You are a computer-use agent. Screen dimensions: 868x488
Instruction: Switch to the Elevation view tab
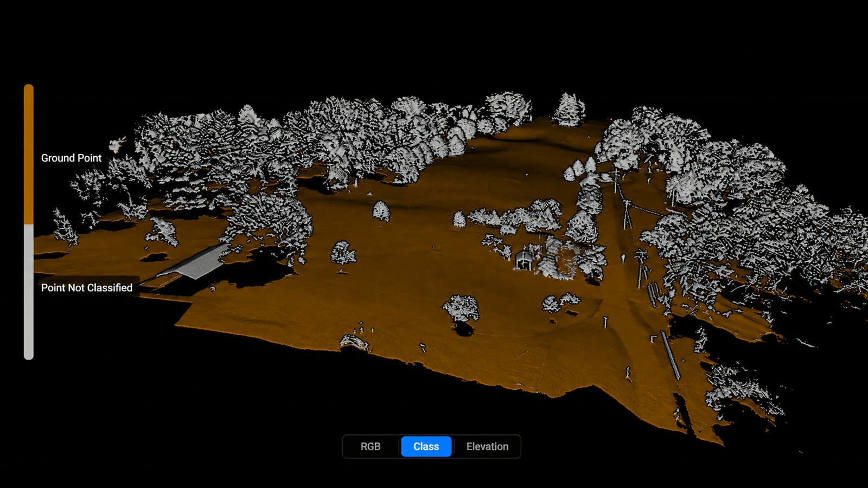click(x=487, y=446)
